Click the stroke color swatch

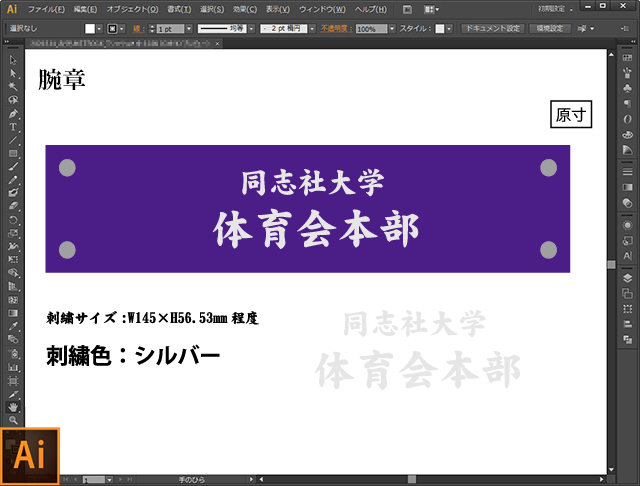112,29
